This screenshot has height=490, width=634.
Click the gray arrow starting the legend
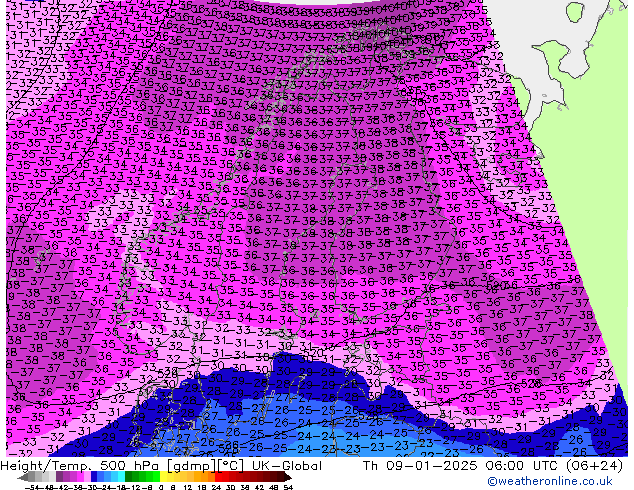(x=22, y=477)
